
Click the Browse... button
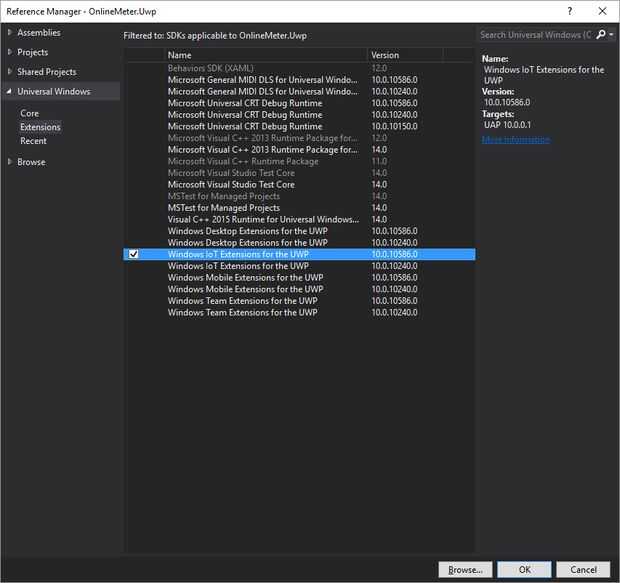click(465, 570)
